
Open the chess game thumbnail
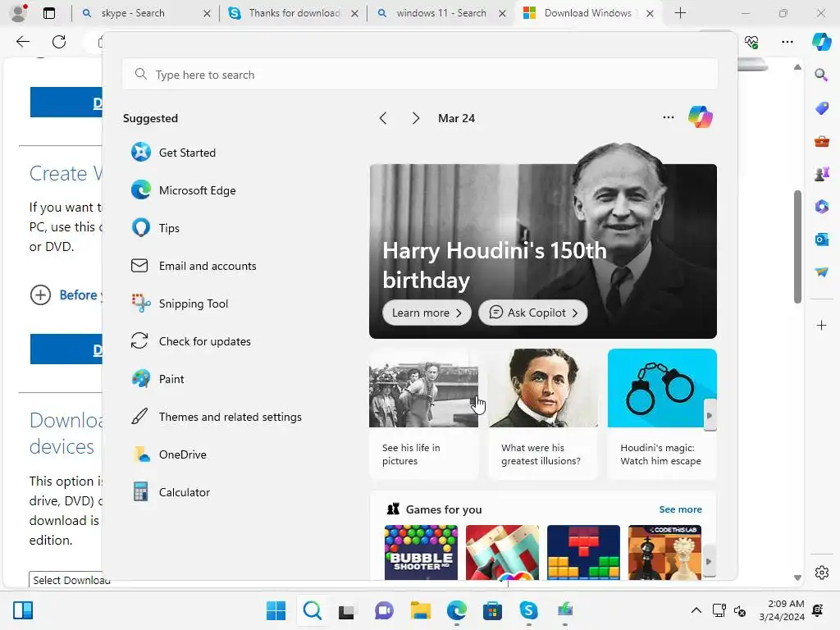point(664,552)
